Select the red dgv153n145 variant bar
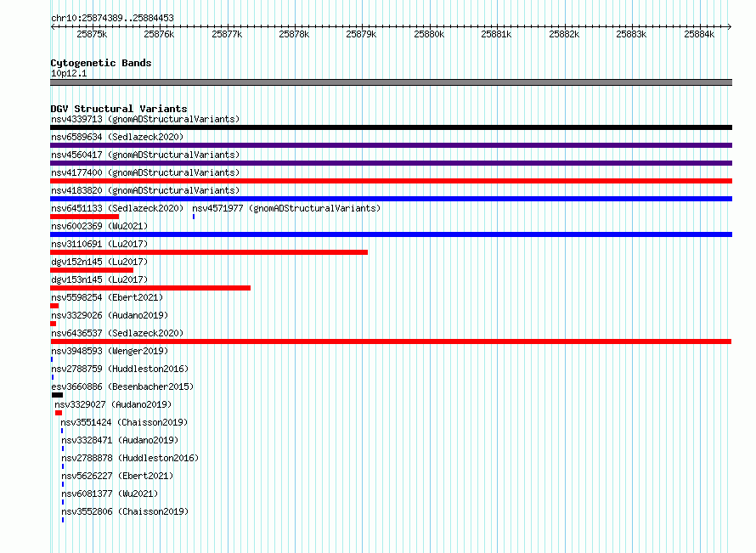Image resolution: width=756 pixels, height=553 pixels. tap(150, 288)
